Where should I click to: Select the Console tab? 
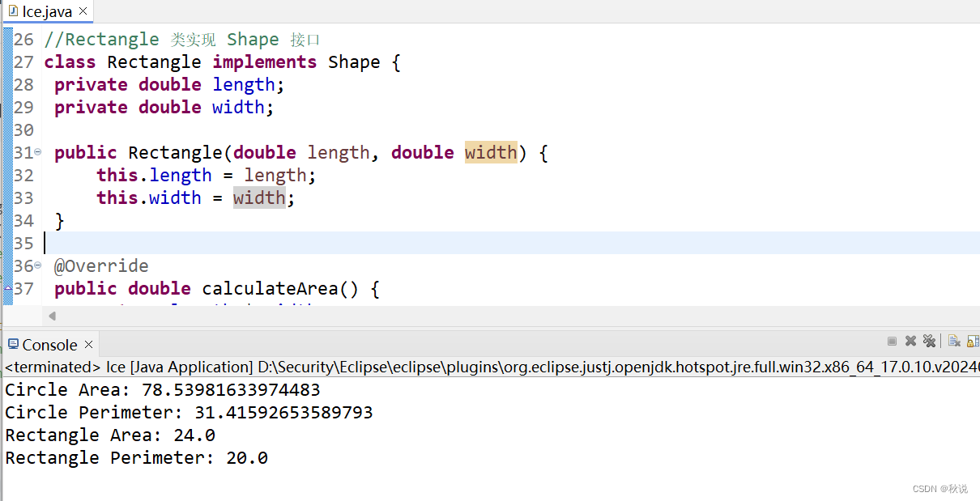click(x=49, y=345)
